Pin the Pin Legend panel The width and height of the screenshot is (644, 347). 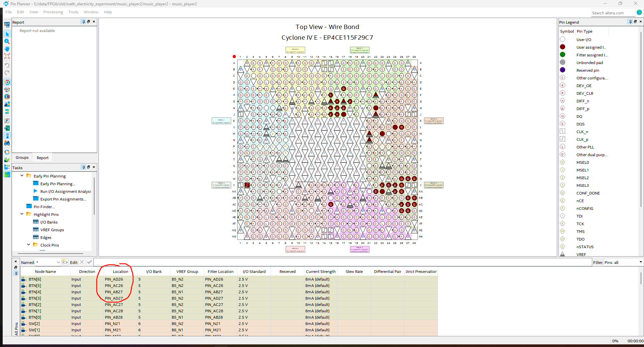click(630, 22)
